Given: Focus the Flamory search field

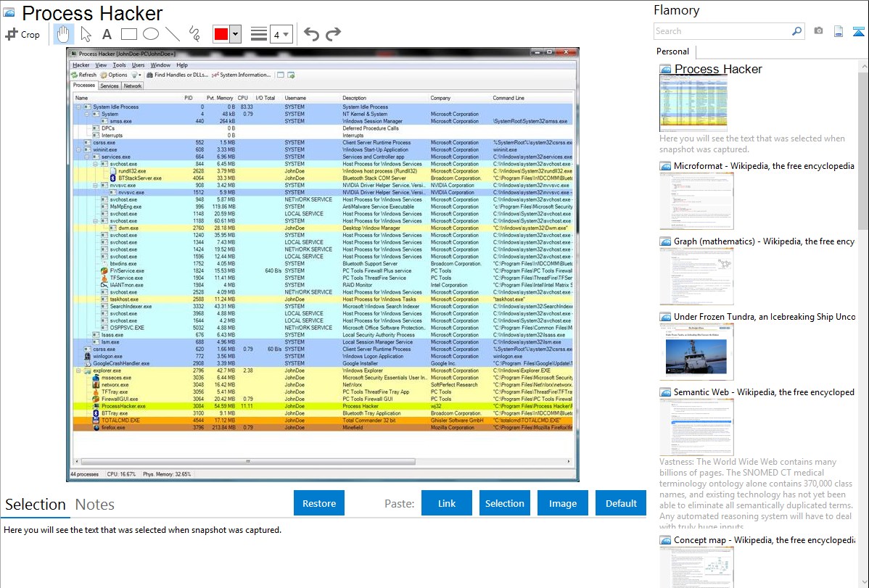Looking at the screenshot, I should click(x=722, y=31).
